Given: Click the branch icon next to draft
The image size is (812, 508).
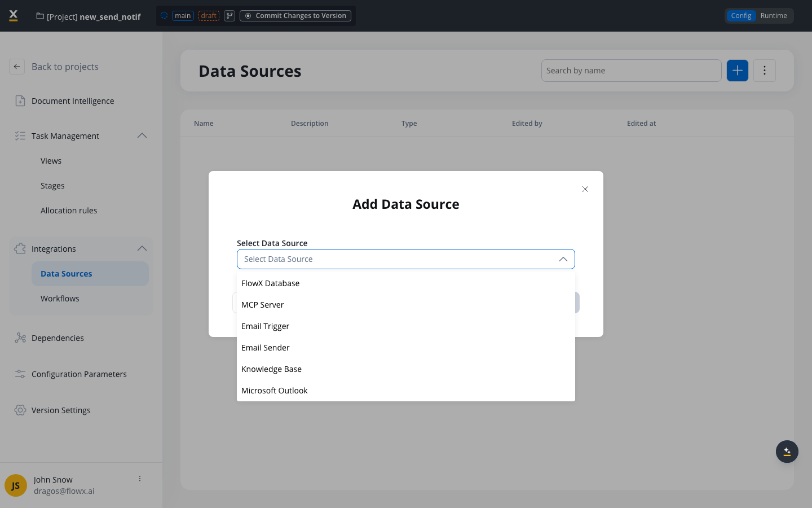Looking at the screenshot, I should [230, 16].
